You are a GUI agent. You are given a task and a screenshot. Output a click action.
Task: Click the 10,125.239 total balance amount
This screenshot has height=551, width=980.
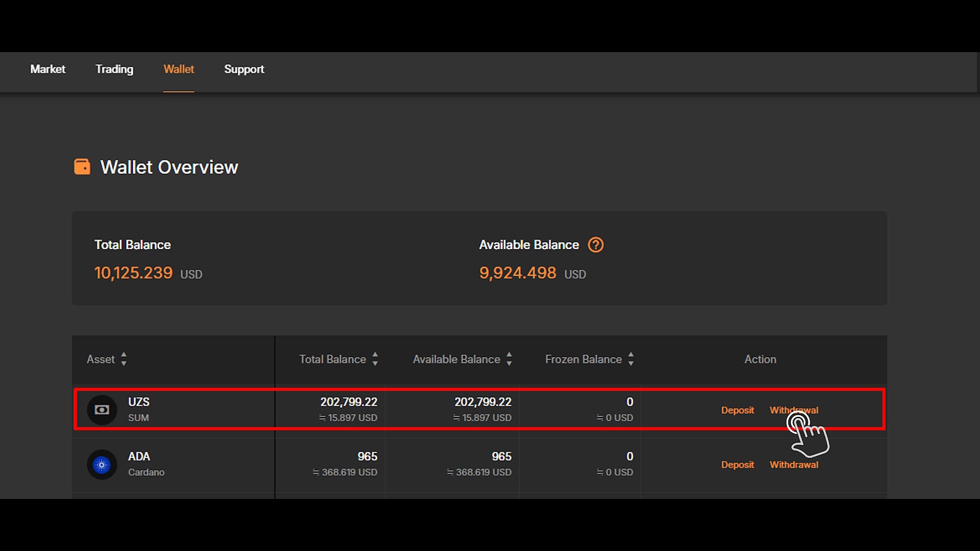pyautogui.click(x=134, y=273)
